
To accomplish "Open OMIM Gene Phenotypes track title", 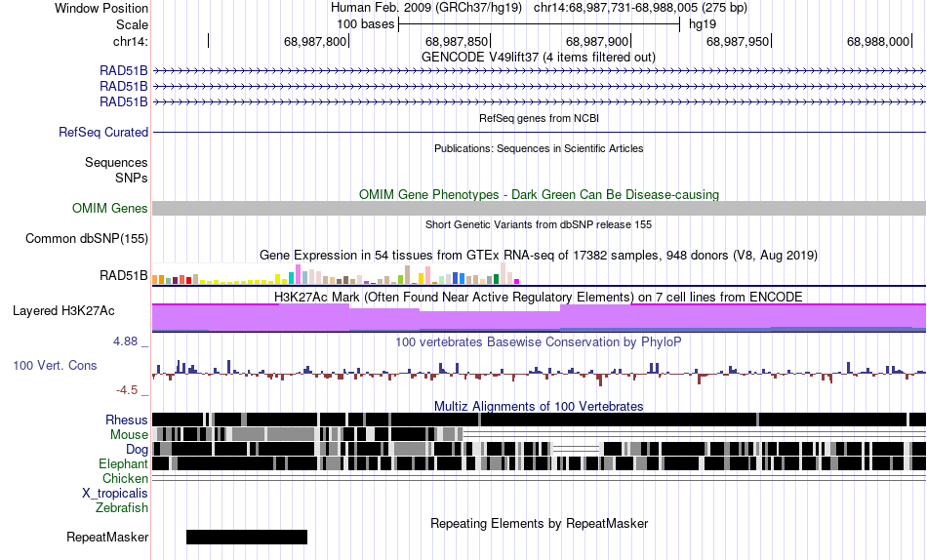I will click(539, 194).
